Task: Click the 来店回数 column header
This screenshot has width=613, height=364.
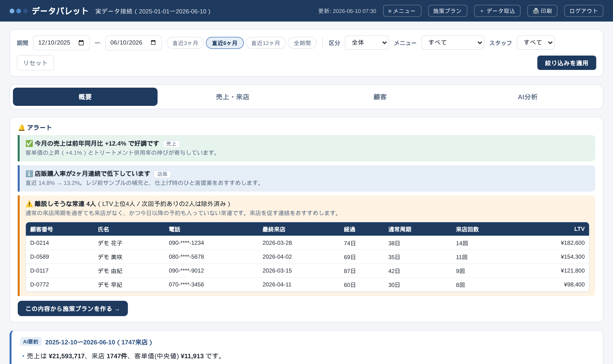Action: pyautogui.click(x=467, y=229)
